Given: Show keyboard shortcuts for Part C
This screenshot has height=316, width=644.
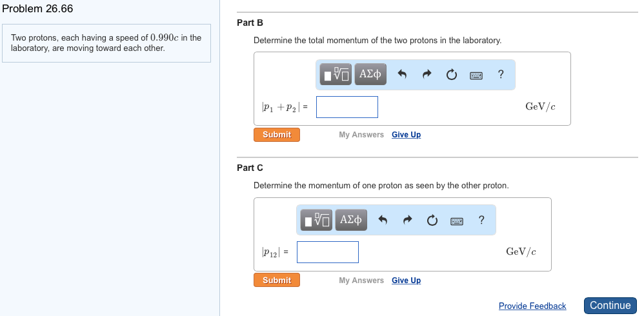Looking at the screenshot, I should tap(457, 222).
